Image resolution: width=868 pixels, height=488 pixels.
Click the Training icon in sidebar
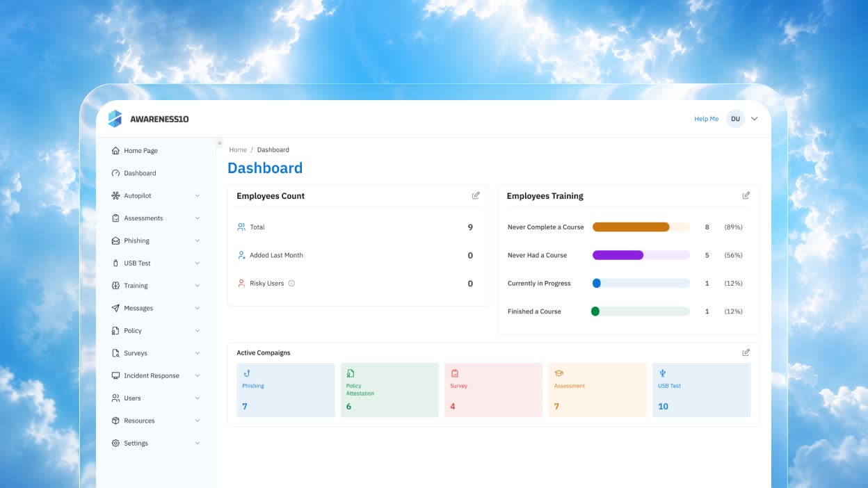pos(115,286)
